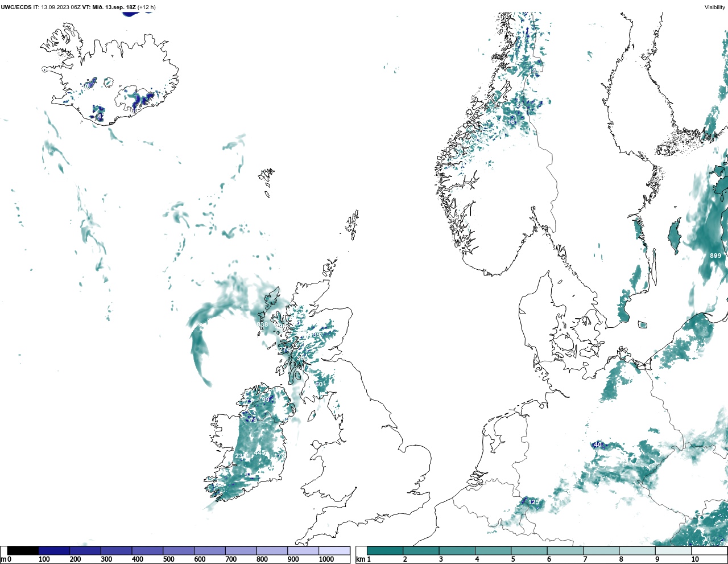Image resolution: width=728 pixels, height=564 pixels.
Task: Select the 200–300 m legend swatch
Action: click(85, 550)
